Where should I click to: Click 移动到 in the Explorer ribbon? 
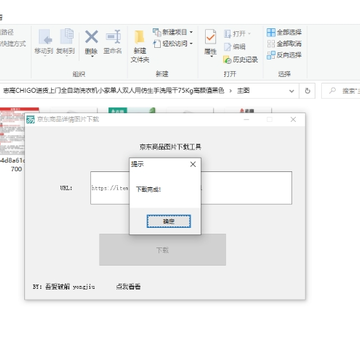click(44, 42)
